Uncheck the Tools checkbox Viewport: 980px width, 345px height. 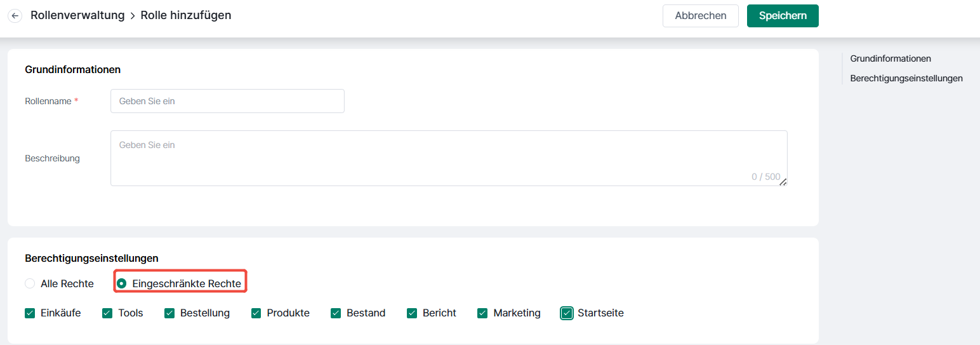tap(107, 313)
